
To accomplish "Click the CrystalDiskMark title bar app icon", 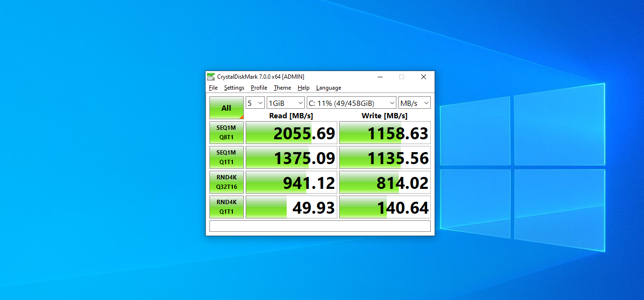I will 211,77.
